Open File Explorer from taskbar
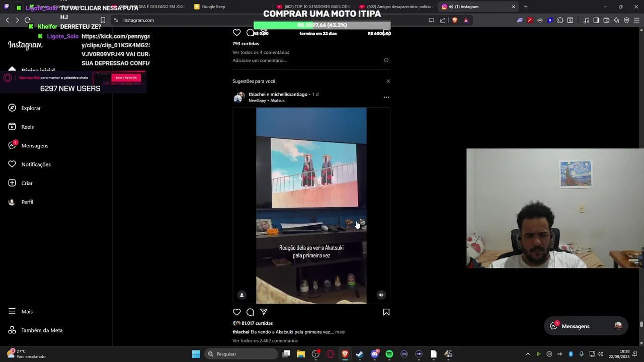Image resolution: width=644 pixels, height=362 pixels. tap(301, 354)
